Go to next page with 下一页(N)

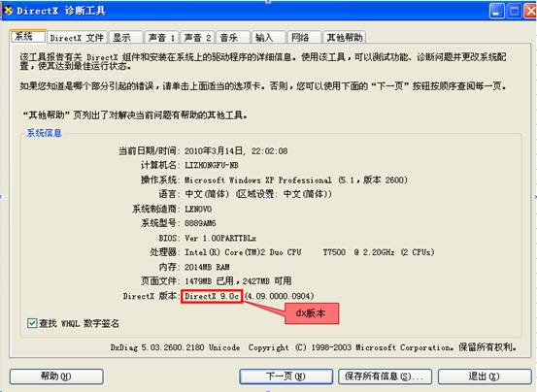(285, 376)
